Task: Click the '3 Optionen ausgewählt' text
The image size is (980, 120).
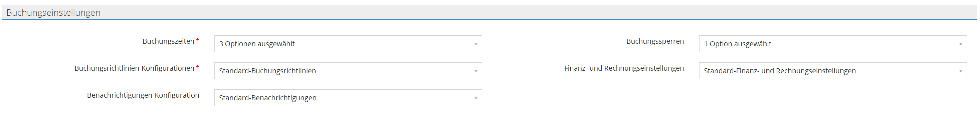Action: tap(257, 44)
